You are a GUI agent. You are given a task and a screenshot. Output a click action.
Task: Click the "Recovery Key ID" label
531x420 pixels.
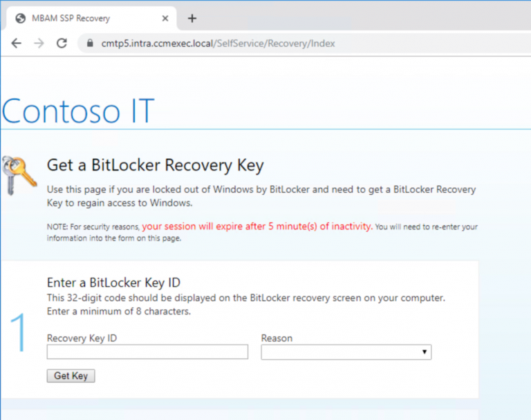pos(82,338)
